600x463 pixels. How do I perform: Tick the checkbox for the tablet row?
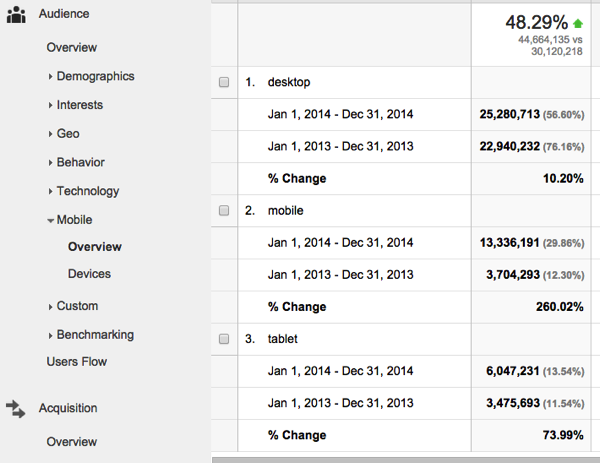pos(224,339)
